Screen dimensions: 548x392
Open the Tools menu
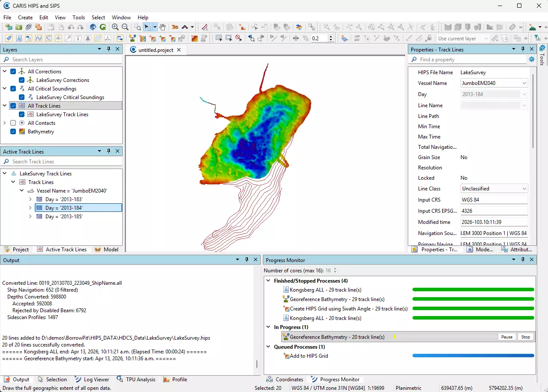(78, 18)
